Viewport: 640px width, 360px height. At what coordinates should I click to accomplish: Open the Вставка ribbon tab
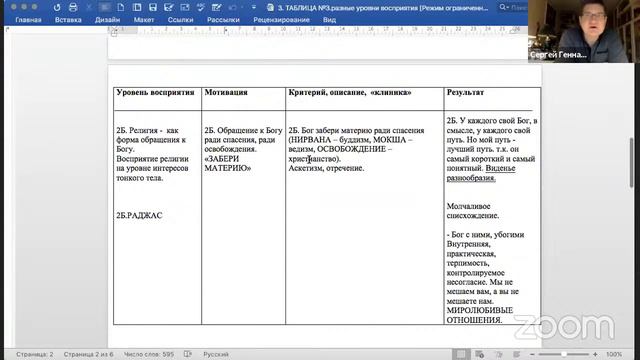click(68, 20)
